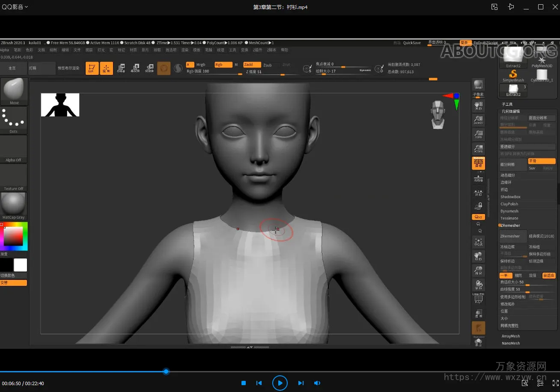Click the video progress bar handle
Viewport: 560px width, 392px height.
pos(166,371)
